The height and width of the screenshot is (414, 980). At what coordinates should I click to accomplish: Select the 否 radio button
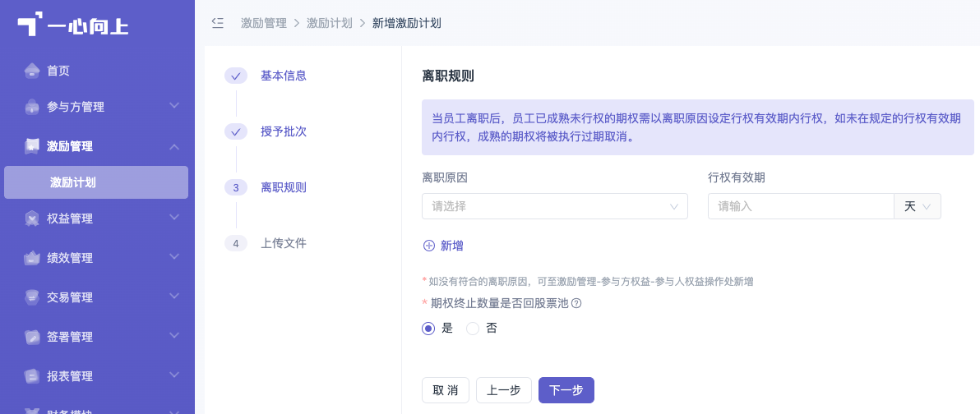click(x=473, y=329)
